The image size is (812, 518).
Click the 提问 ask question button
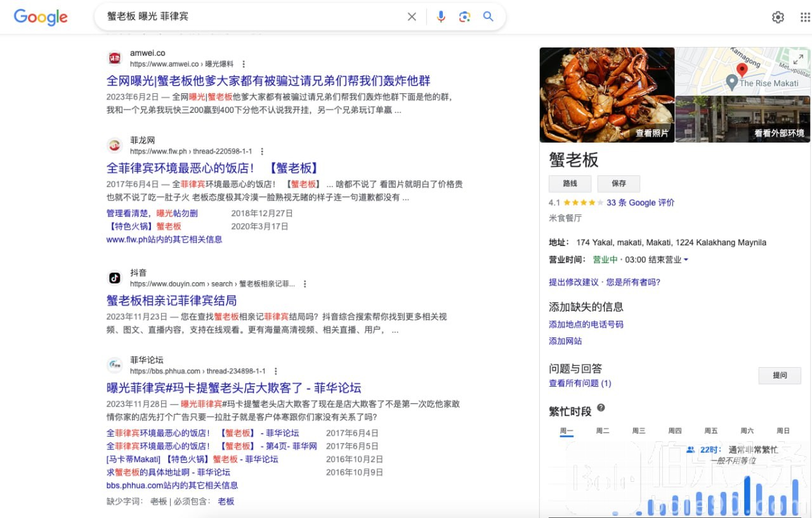(x=780, y=375)
